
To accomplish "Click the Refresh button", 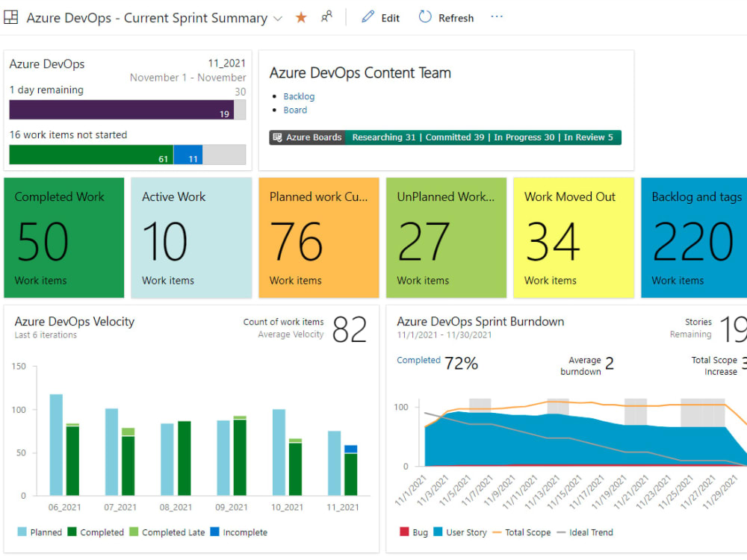I will [446, 18].
